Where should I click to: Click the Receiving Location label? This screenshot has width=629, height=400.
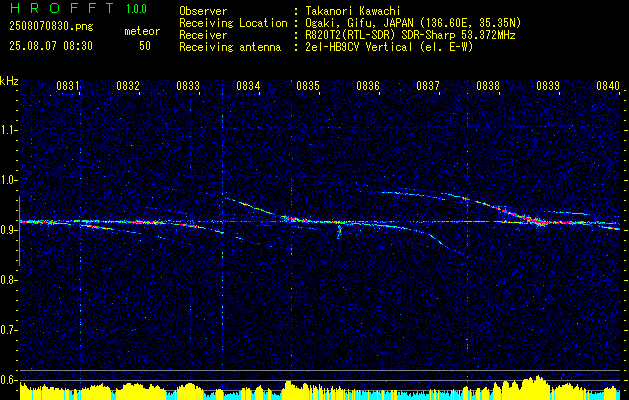pyautogui.click(x=233, y=23)
